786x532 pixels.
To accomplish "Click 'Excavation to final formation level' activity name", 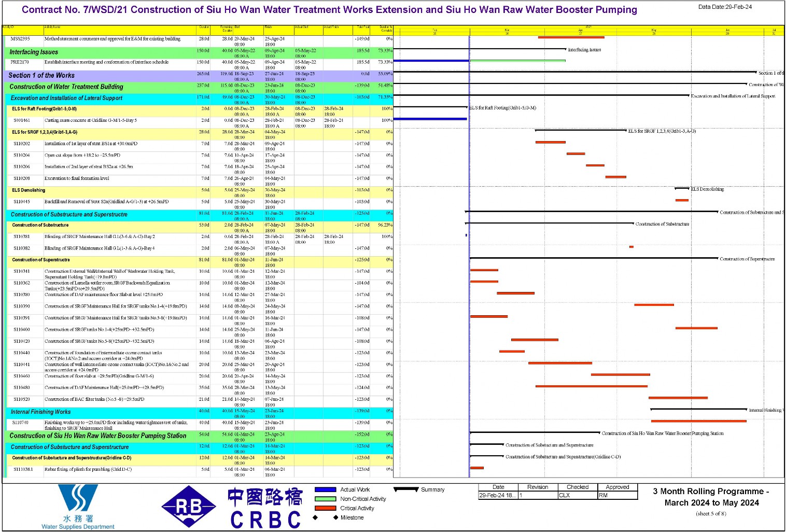I will (x=77, y=178).
